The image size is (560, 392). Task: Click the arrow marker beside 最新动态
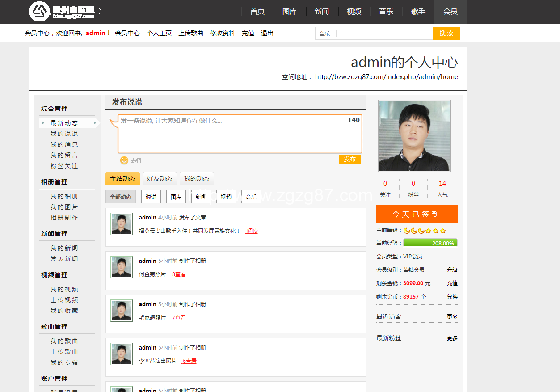pyautogui.click(x=43, y=123)
